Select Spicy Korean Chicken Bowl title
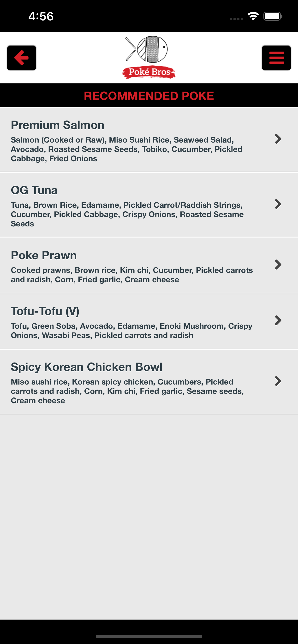 tap(87, 367)
